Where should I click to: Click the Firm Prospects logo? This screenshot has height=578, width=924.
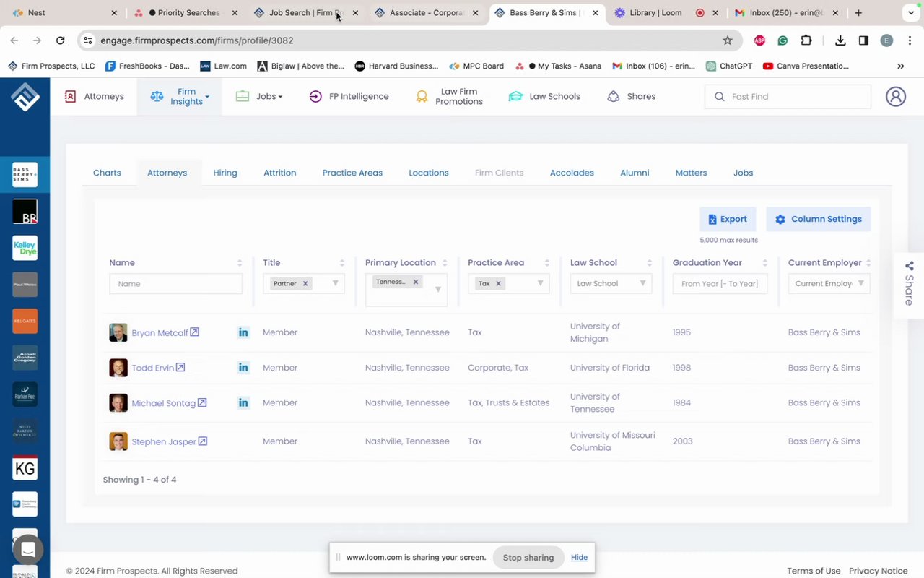coord(25,97)
